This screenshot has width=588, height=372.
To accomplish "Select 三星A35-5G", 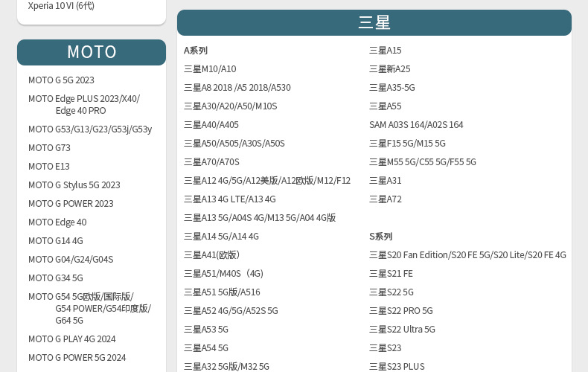I will click(x=392, y=88).
